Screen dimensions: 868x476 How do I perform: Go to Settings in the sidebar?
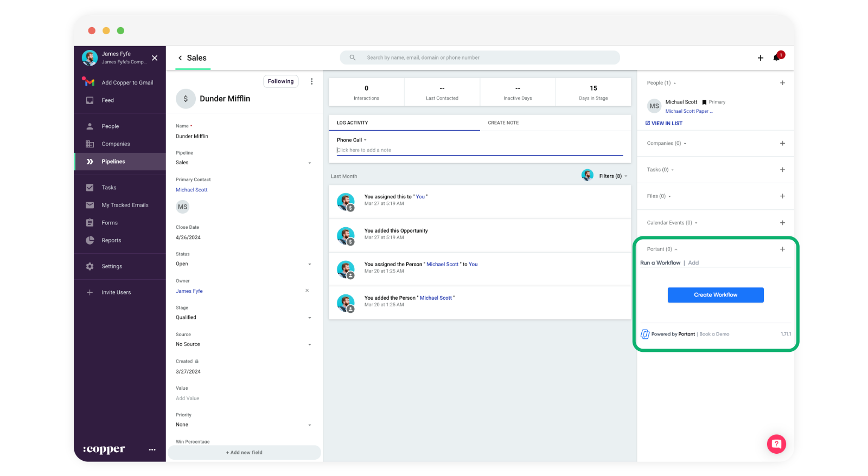tap(111, 266)
